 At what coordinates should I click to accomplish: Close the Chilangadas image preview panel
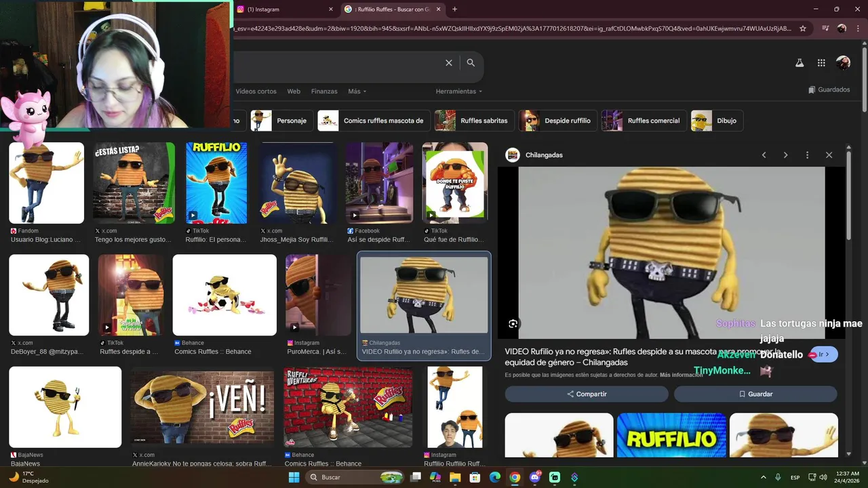point(829,155)
